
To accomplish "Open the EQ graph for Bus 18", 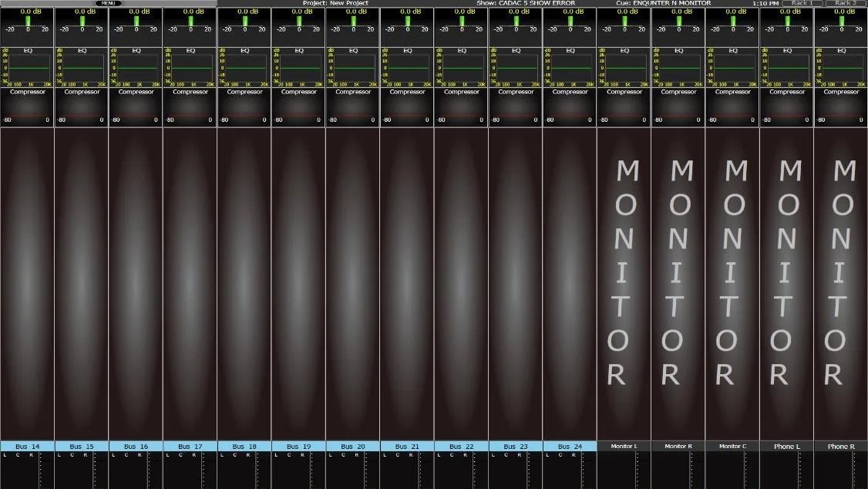I will click(244, 68).
